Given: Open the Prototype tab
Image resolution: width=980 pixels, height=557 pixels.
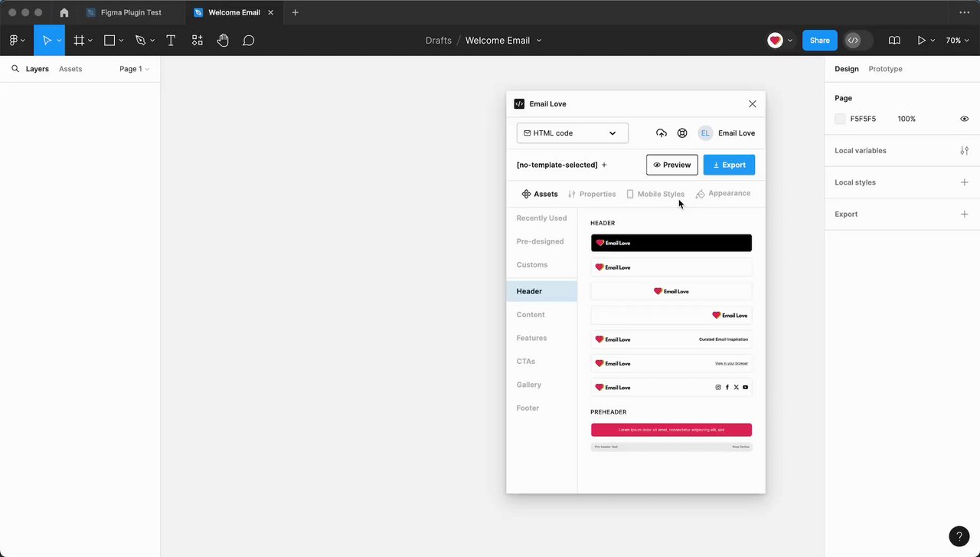Looking at the screenshot, I should tap(885, 69).
